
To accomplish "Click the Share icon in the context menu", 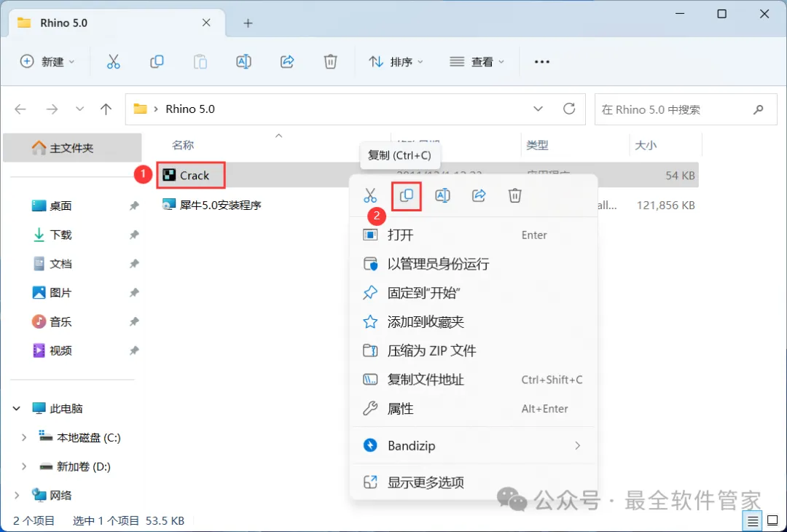I will 479,195.
